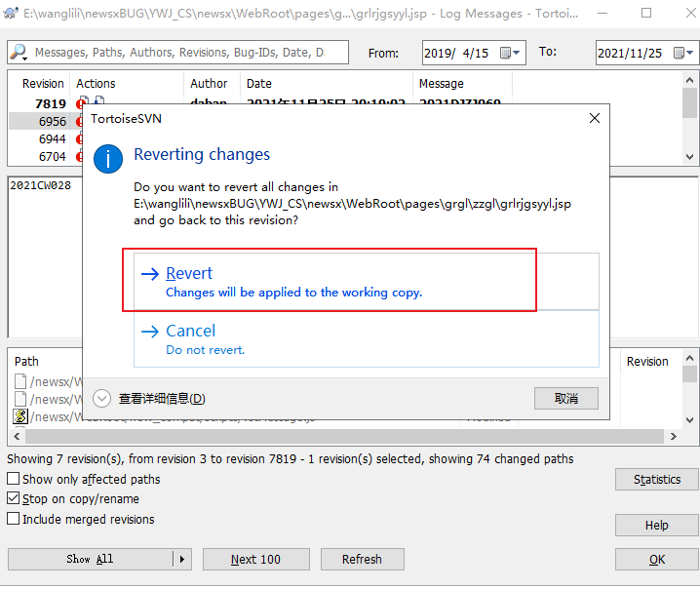Check Include merged revisions option
Screen dimensions: 700x589
coord(14,520)
